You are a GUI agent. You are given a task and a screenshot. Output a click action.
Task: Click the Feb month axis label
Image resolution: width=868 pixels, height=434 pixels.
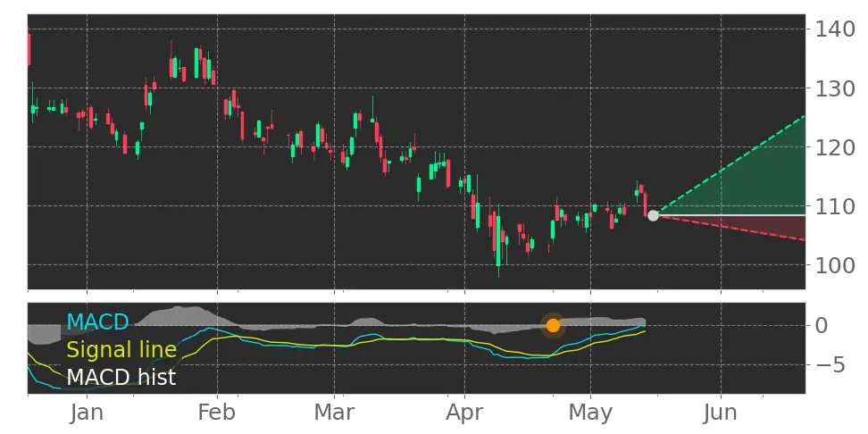pos(217,413)
